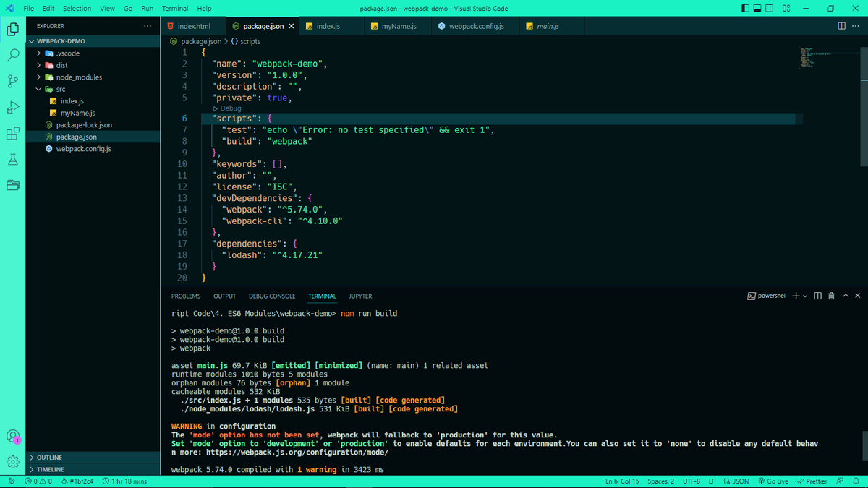Open the folder-style Project Manager icon in activity bar

pyautogui.click(x=12, y=185)
